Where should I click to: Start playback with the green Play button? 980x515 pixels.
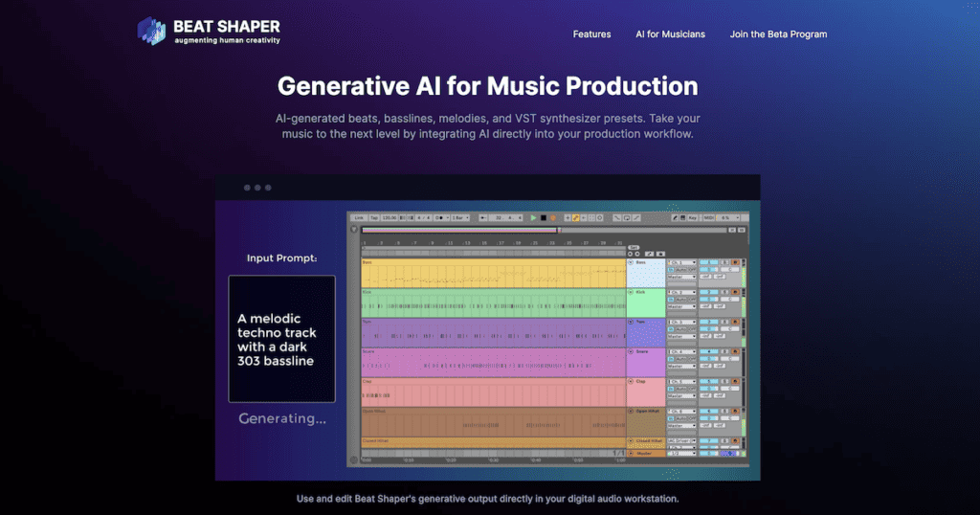(x=534, y=217)
